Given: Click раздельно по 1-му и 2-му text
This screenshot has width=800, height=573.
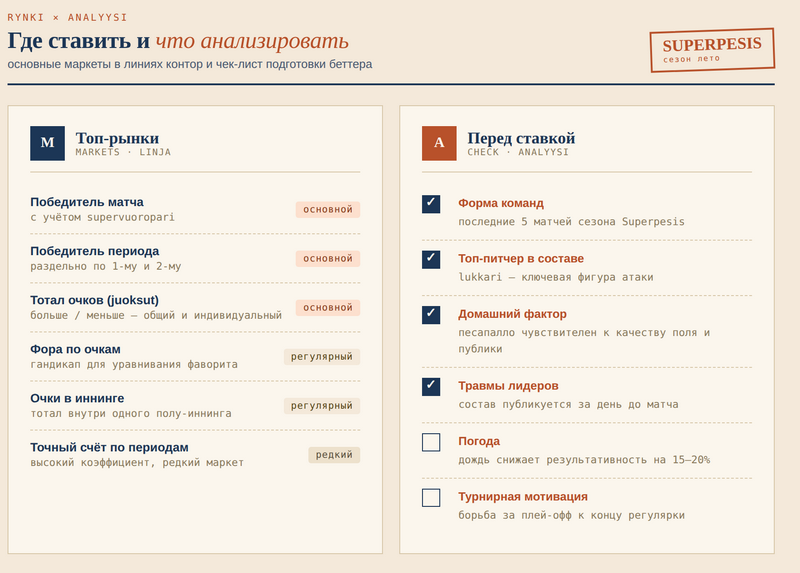Looking at the screenshot, I should 106,266.
